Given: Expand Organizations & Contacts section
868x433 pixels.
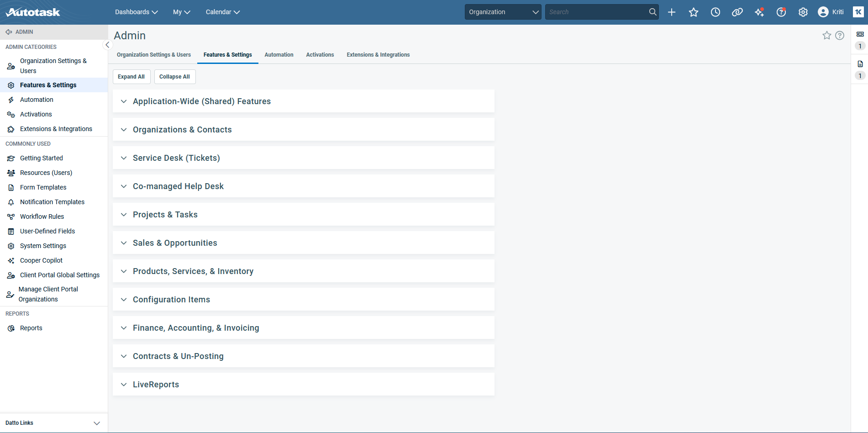Looking at the screenshot, I should (304, 130).
